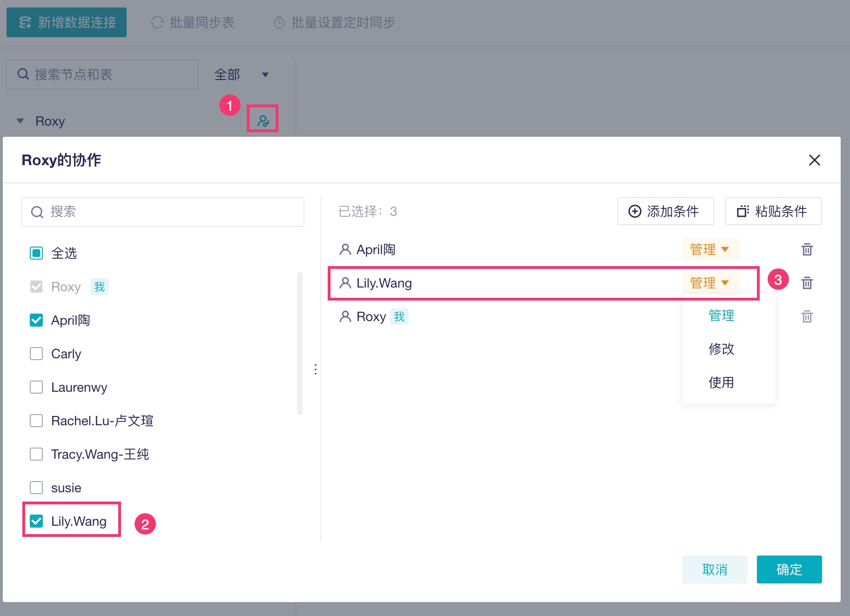
Task: Check the Carly checkbox
Action: [x=36, y=354]
